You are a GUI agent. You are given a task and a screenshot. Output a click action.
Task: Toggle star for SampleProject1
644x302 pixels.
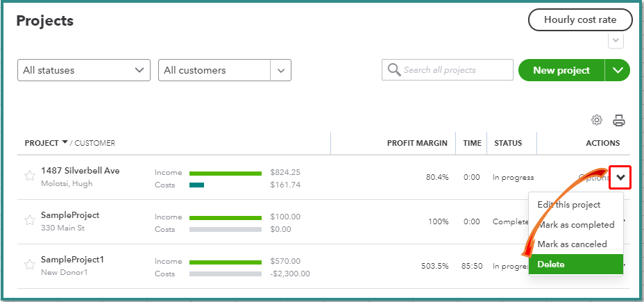pyautogui.click(x=29, y=265)
